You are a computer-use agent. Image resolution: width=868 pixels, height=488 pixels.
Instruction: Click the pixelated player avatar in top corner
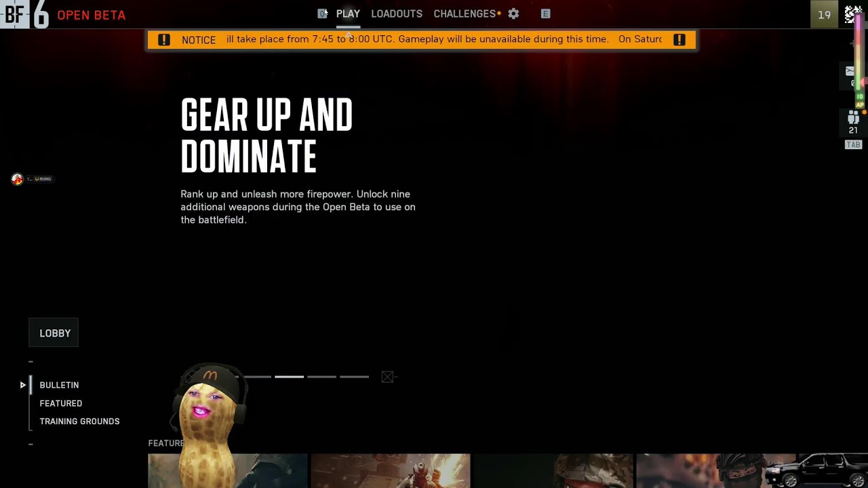click(x=853, y=14)
